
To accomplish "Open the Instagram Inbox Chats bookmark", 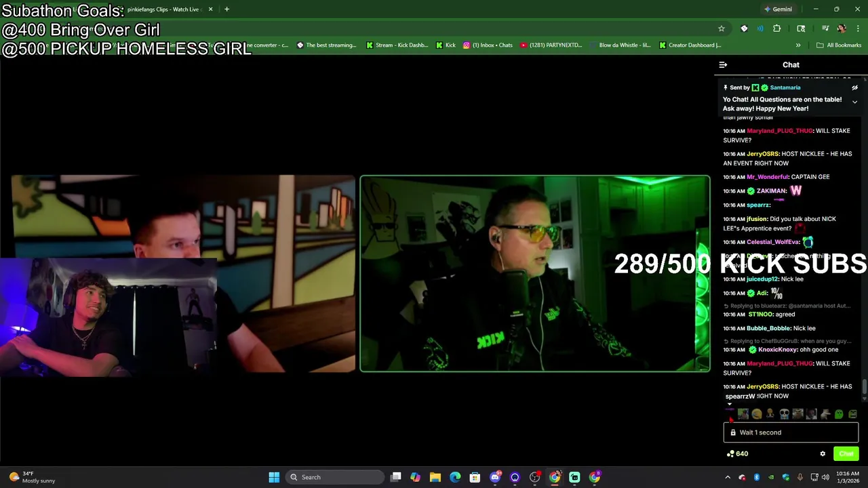I will [488, 45].
